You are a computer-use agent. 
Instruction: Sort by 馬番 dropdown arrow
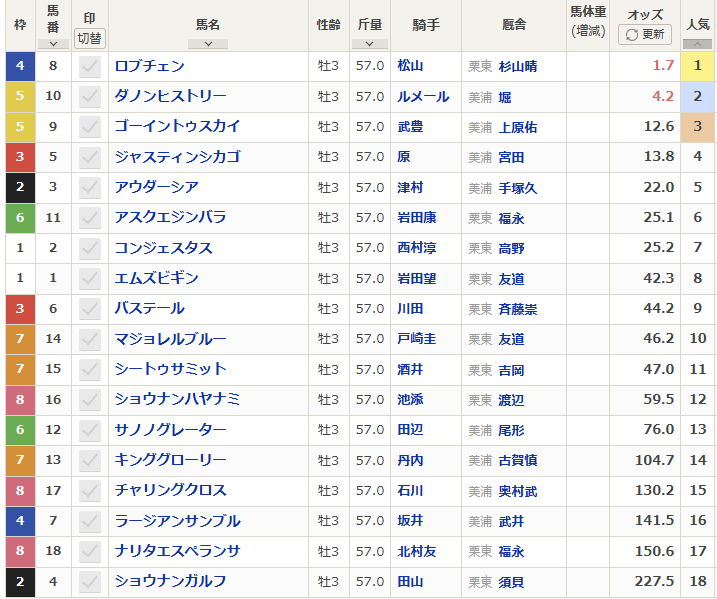(x=53, y=44)
